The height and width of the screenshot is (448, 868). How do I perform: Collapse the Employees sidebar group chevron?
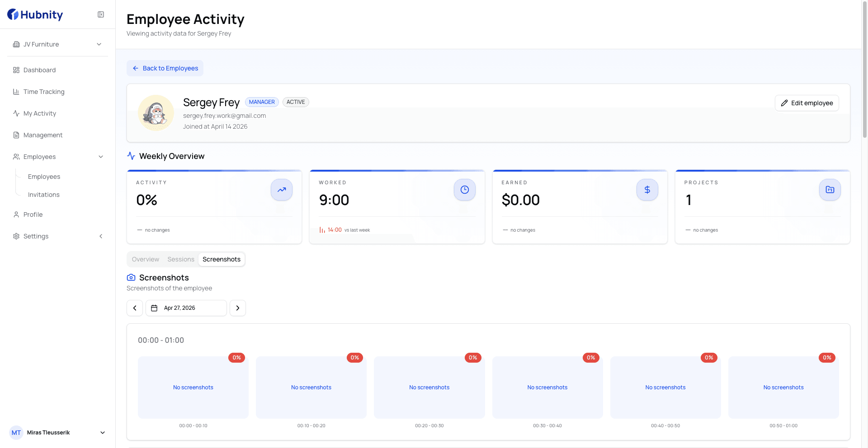[101, 157]
